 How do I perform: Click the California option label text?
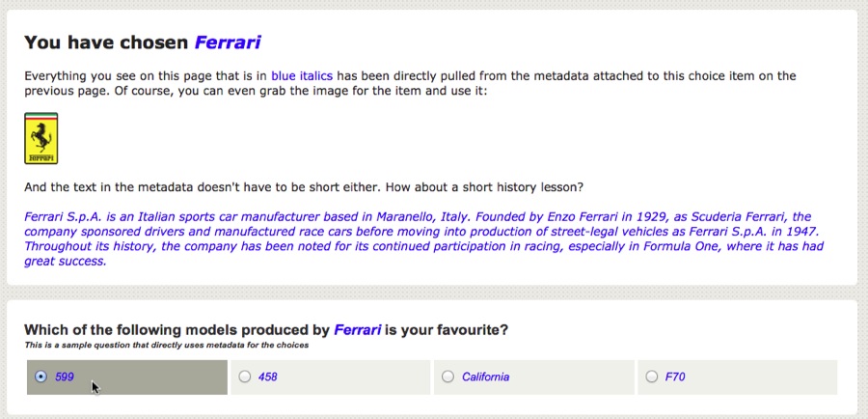pyautogui.click(x=485, y=377)
